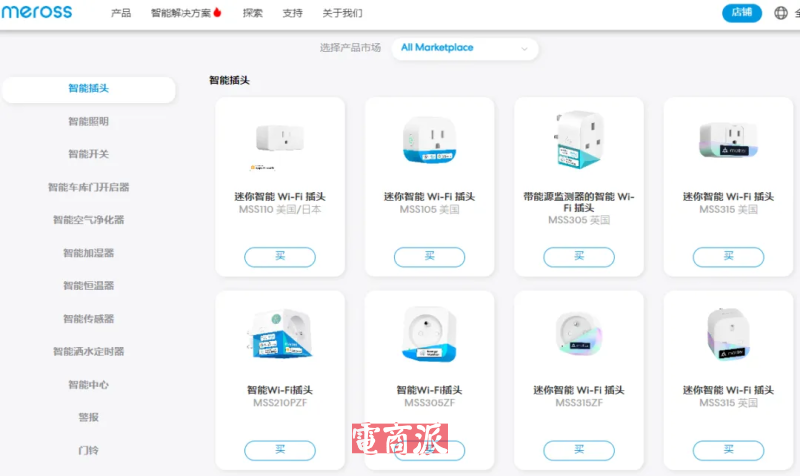Select 智能开关 category in sidebar
Screen dimensions: 800x476
[88, 154]
